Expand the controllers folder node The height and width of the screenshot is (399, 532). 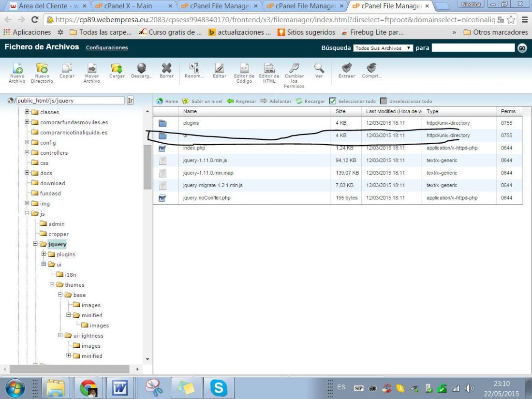tap(27, 152)
